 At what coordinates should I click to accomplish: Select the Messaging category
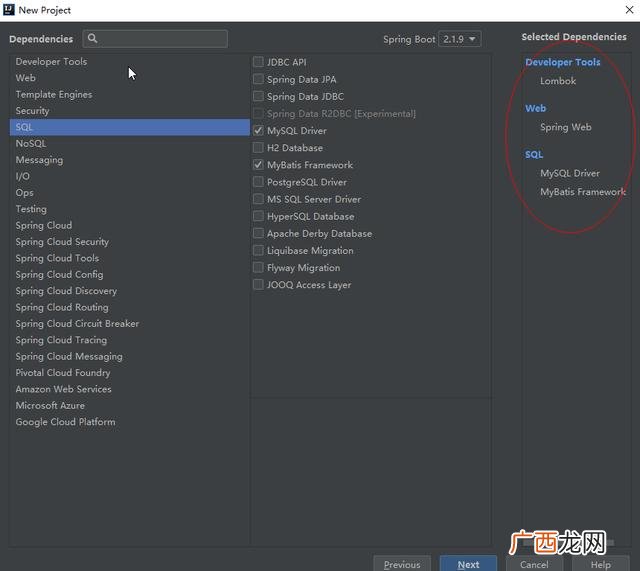click(x=129, y=160)
